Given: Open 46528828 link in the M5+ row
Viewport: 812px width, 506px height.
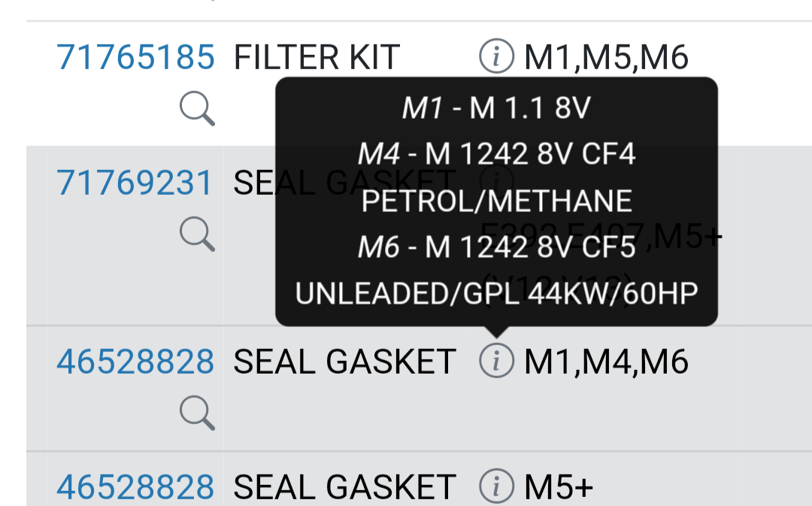Looking at the screenshot, I should (x=135, y=487).
